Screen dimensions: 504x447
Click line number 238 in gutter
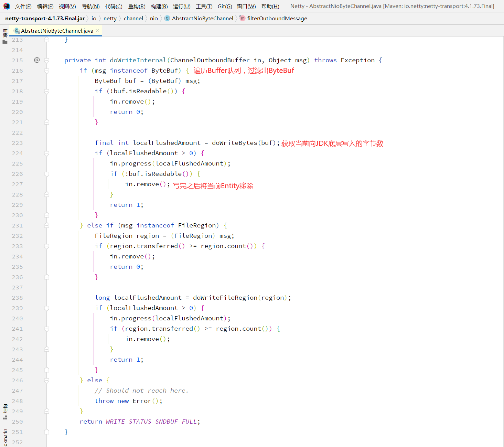click(x=17, y=298)
